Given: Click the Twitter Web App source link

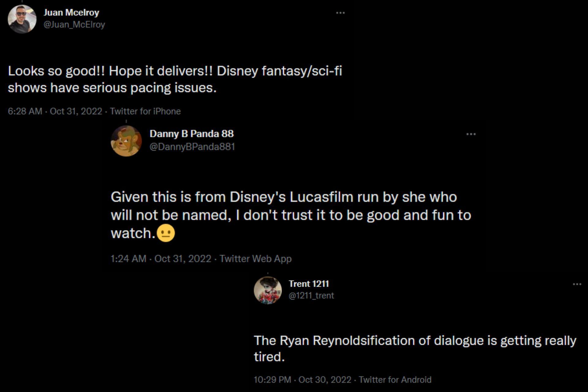Looking at the screenshot, I should point(255,259).
